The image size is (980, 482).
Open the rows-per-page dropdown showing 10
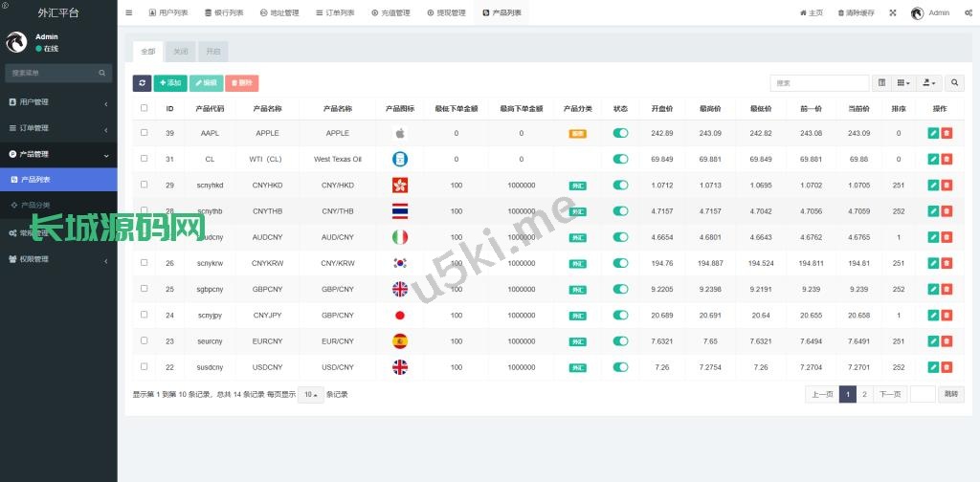tap(310, 394)
